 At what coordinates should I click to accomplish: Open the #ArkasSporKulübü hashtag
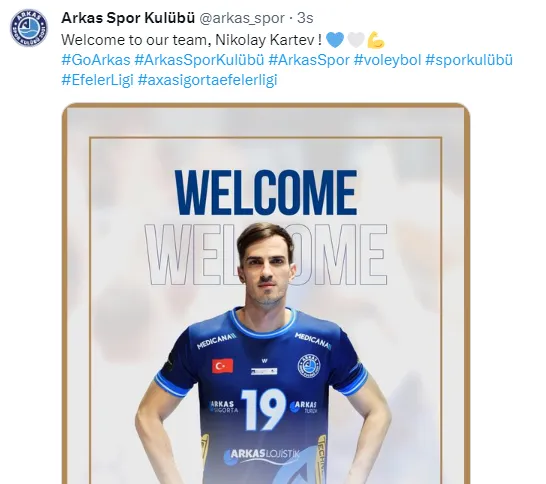click(x=200, y=60)
